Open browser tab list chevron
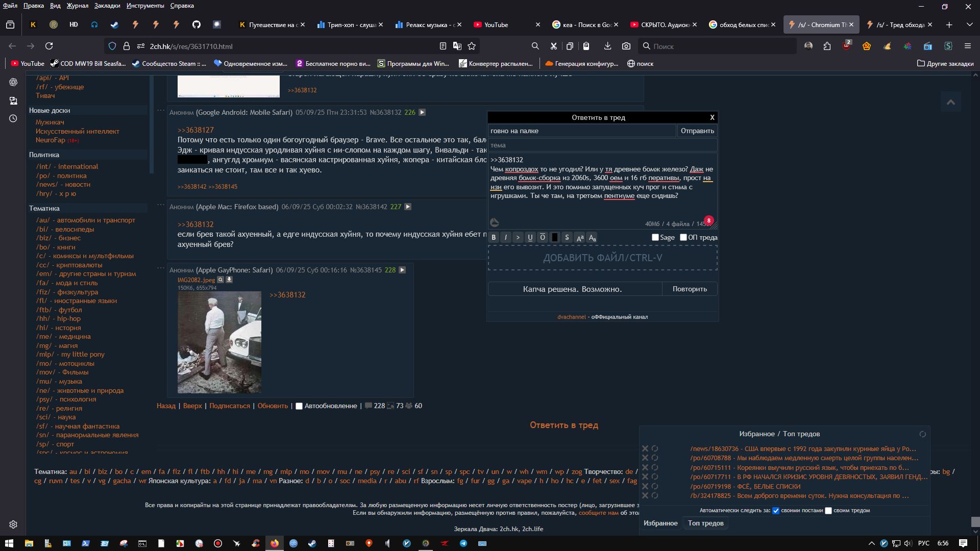The height and width of the screenshot is (551, 980). click(x=969, y=24)
